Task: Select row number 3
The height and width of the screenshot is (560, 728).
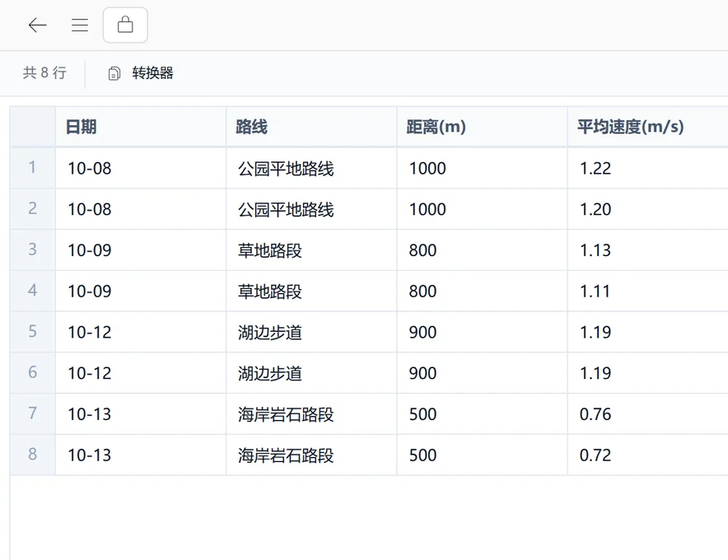Action: [32, 250]
